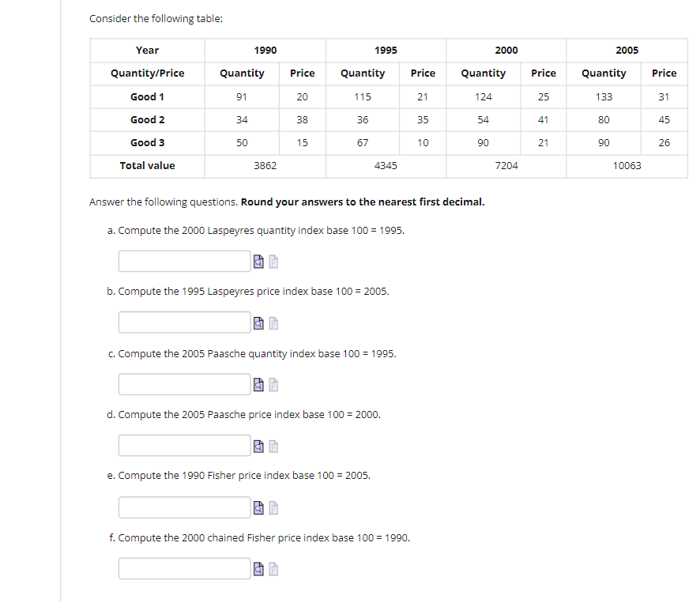Focus the answer box for 1995 Laspeyres price index
Viewport: 700px width, 603px height.
(184, 322)
